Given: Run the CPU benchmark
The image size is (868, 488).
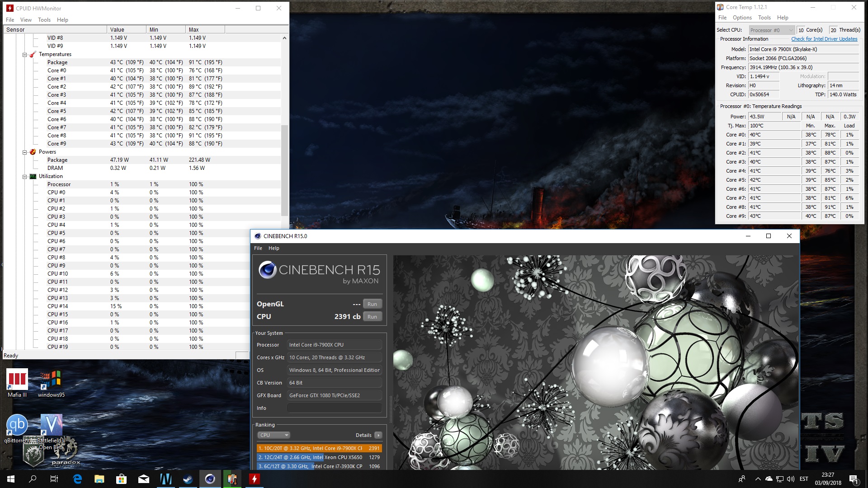Looking at the screenshot, I should (x=372, y=317).
